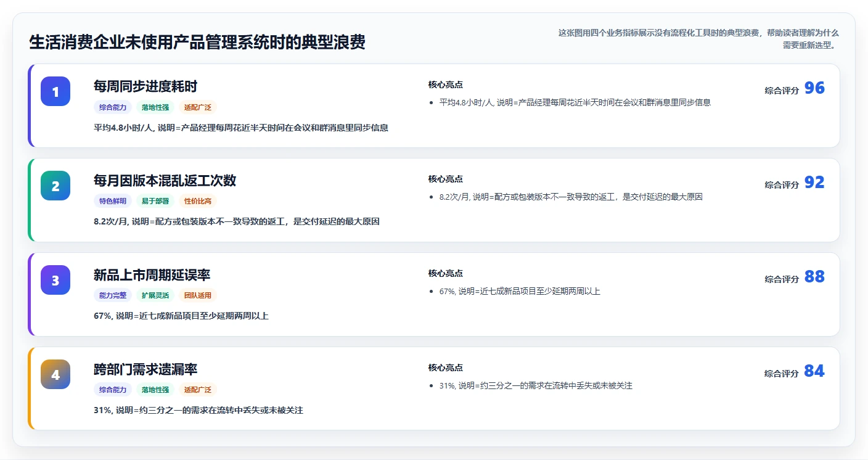868x460 pixels.
Task: Click bold 平均4.8小时/人 description below the tags
Action: (x=241, y=128)
